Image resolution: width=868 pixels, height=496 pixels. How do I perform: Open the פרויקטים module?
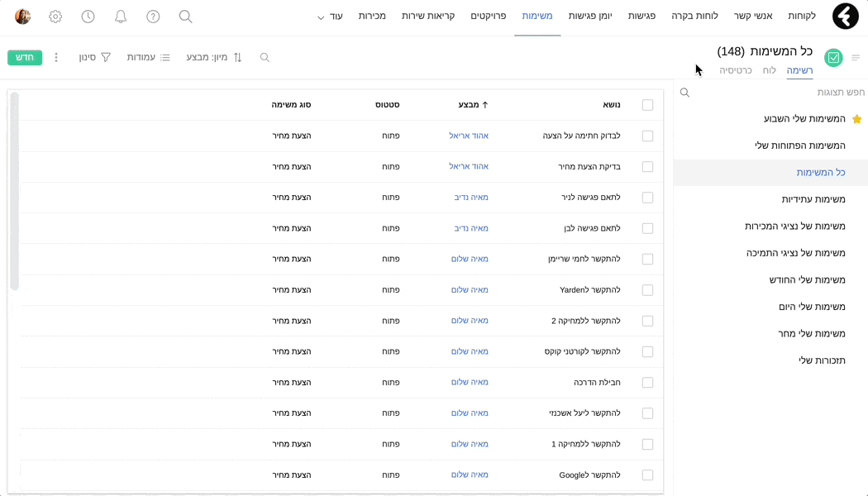click(x=489, y=16)
